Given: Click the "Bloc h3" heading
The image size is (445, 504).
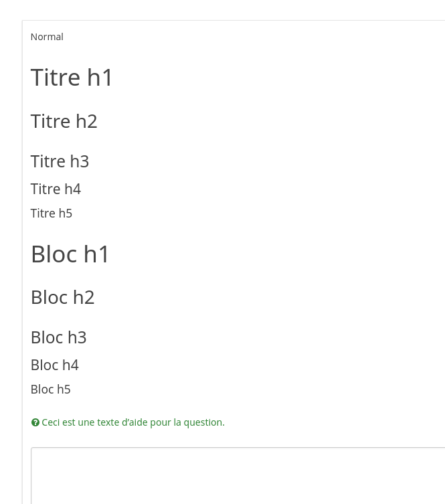Looking at the screenshot, I should tap(59, 337).
